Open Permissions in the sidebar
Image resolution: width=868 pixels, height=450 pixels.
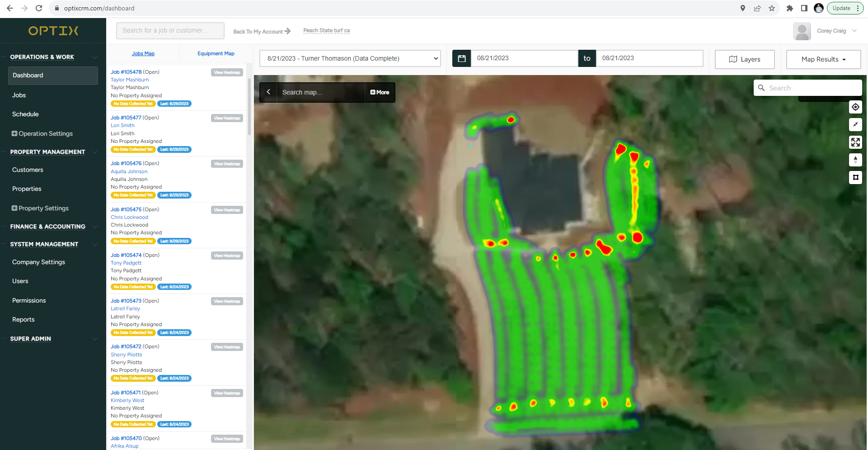point(29,300)
